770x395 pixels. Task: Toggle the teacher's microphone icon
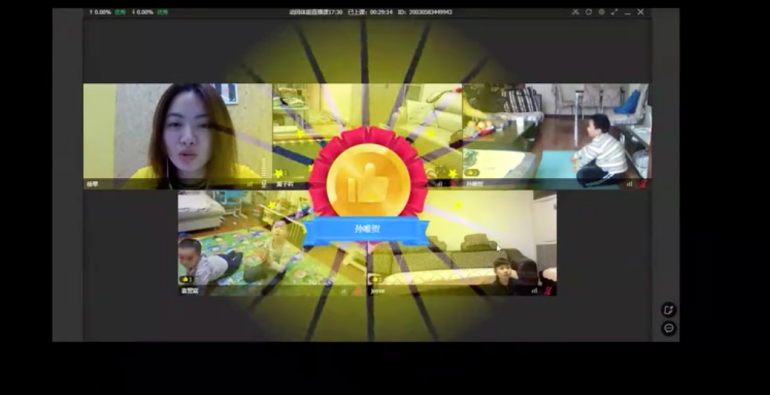point(264,184)
